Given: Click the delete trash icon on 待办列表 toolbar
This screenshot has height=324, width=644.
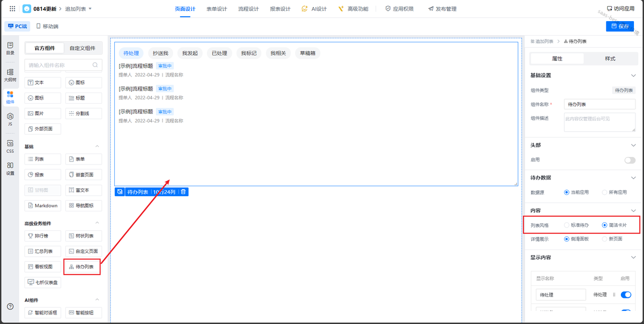Looking at the screenshot, I should pos(184,192).
